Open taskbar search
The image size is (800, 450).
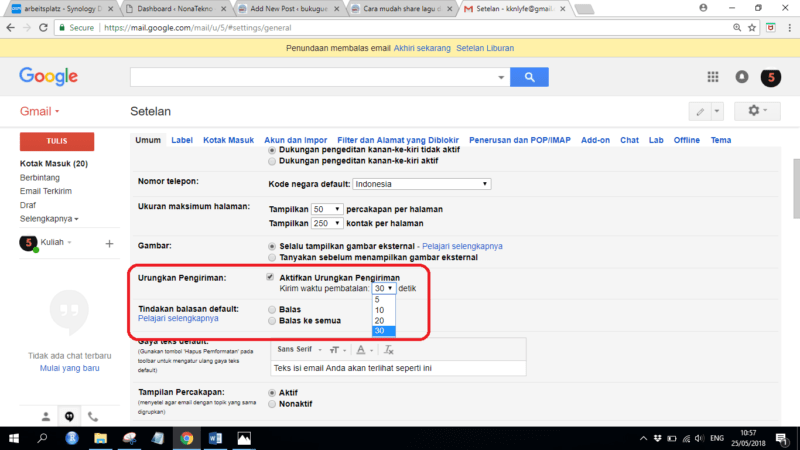(x=42, y=438)
